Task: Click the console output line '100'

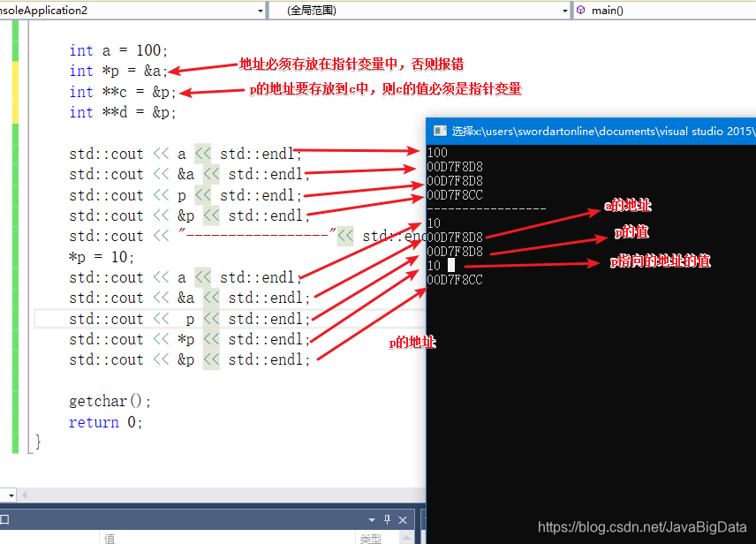Action: 437,153
